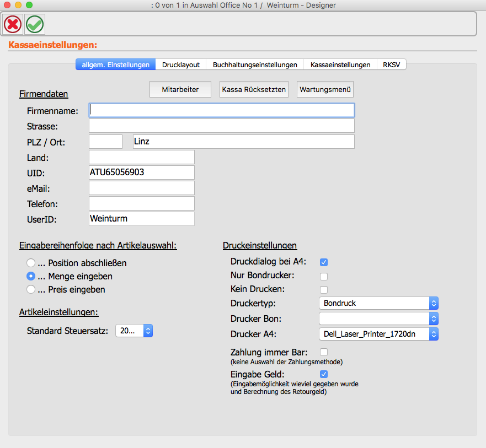
Task: Enable the Nur Bondrucker checkbox
Action: [x=323, y=276]
